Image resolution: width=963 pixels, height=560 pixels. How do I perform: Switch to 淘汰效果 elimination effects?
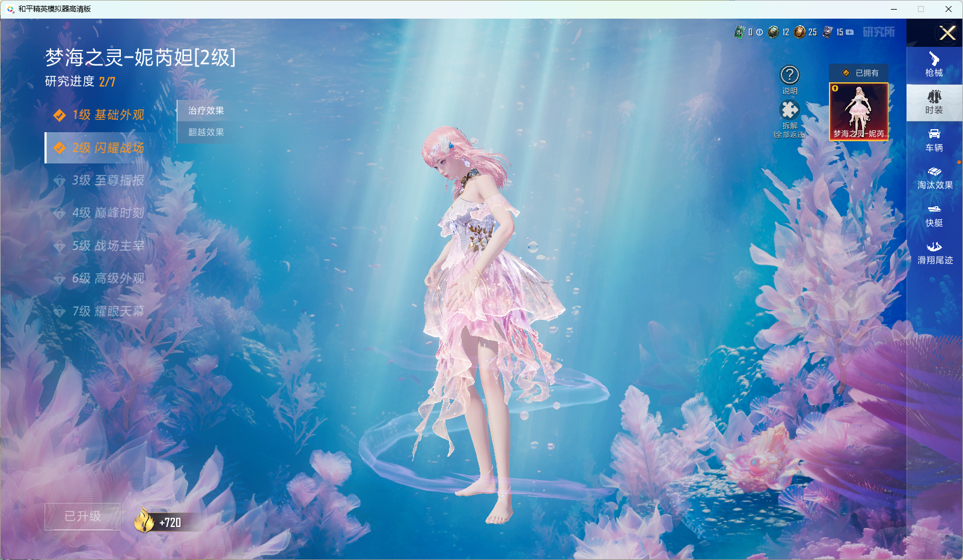[x=934, y=178]
